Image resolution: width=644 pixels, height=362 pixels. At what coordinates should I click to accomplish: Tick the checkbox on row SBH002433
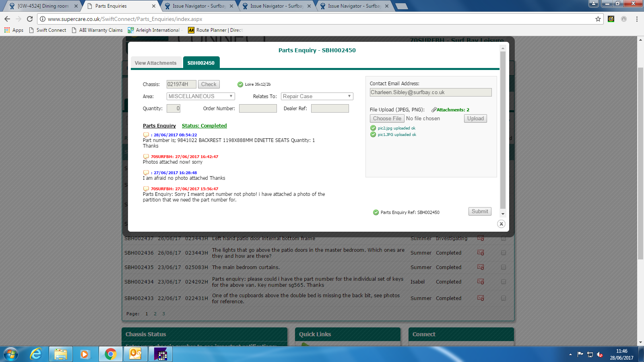(x=504, y=298)
